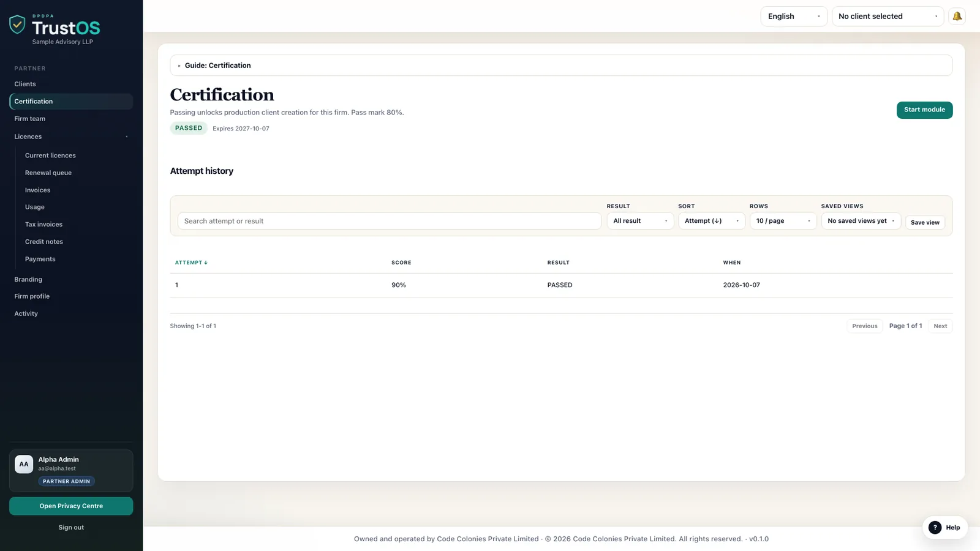Sort by the ATTEMPT column header
Screen dimensions: 980x551
point(191,263)
